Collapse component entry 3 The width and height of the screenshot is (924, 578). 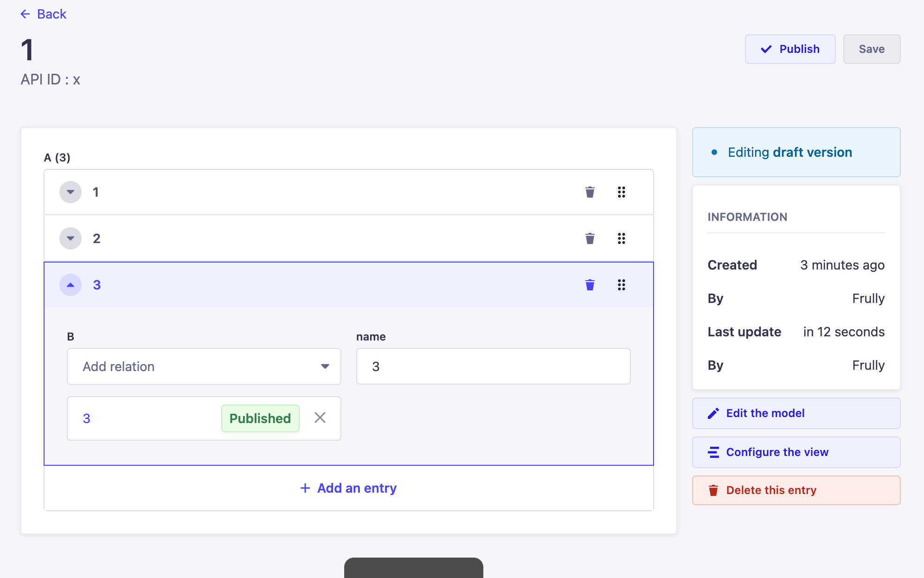point(71,285)
